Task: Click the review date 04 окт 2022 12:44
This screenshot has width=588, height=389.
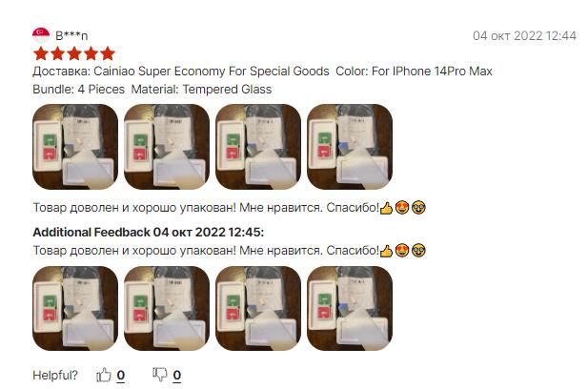Action: point(524,35)
